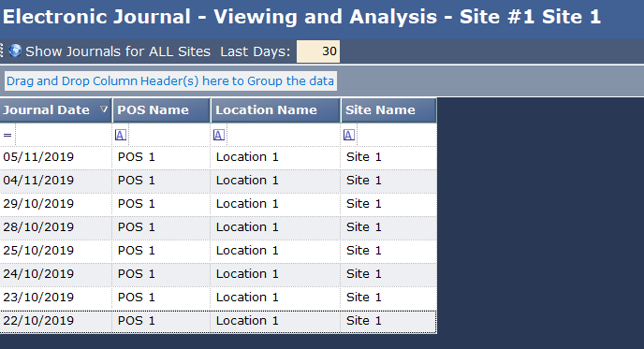
Task: Open POS Name filter condition icon
Action: click(x=121, y=135)
